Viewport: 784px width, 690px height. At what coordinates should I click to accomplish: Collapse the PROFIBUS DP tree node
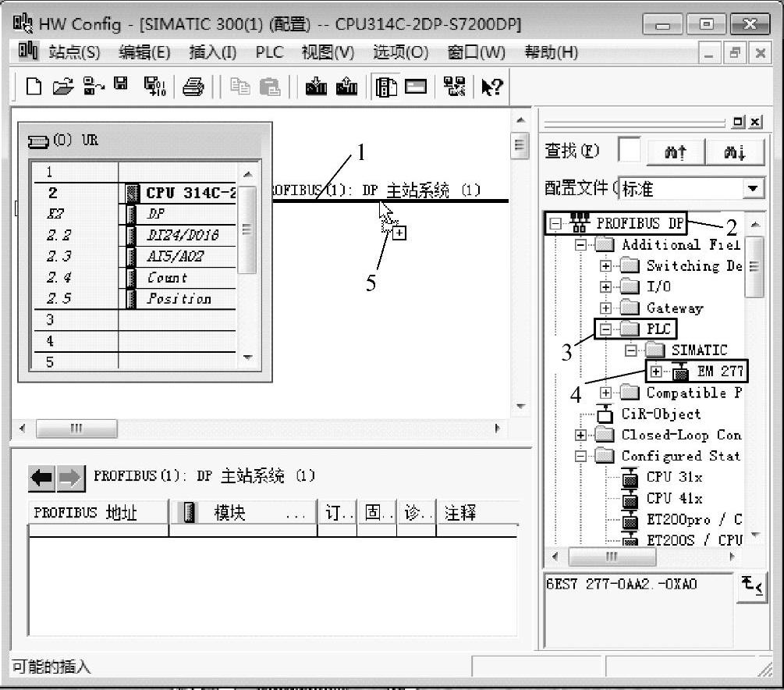555,224
